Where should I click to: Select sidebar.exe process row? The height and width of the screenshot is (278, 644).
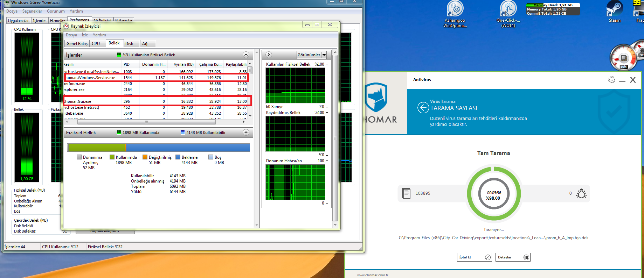156,113
